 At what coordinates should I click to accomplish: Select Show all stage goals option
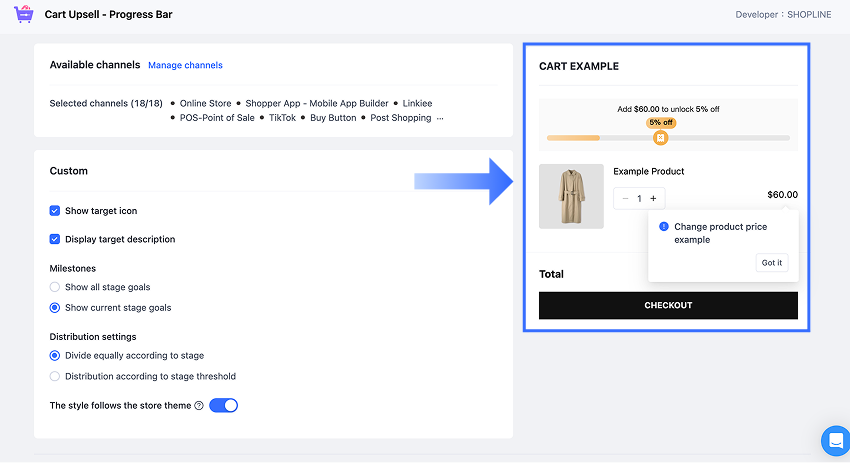55,287
